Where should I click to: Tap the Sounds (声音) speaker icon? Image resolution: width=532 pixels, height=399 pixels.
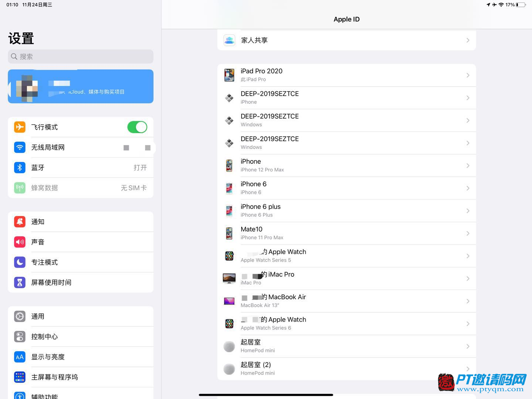[20, 242]
